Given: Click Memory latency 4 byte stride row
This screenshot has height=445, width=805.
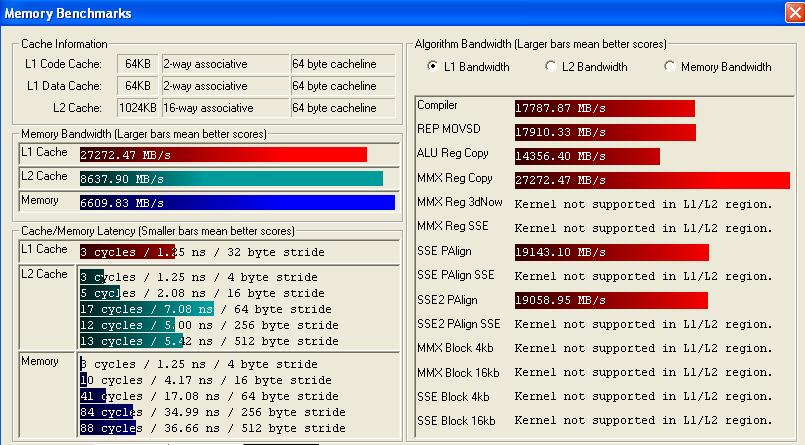Looking at the screenshot, I should [x=199, y=364].
